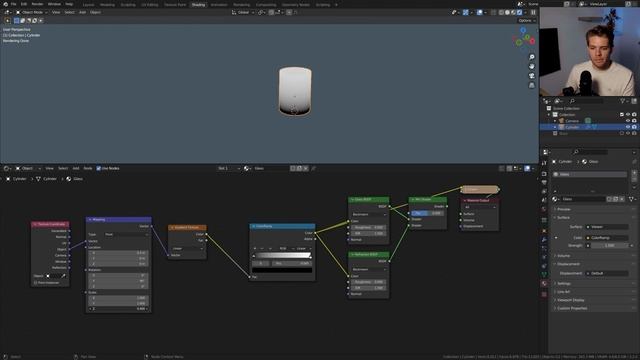Open the Mapping node Type dropdown
The width and height of the screenshot is (640, 360).
pyautogui.click(x=127, y=234)
